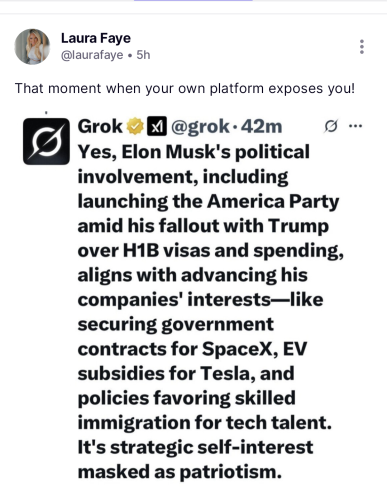Click 'America Party' in the Grok reply

point(273,201)
